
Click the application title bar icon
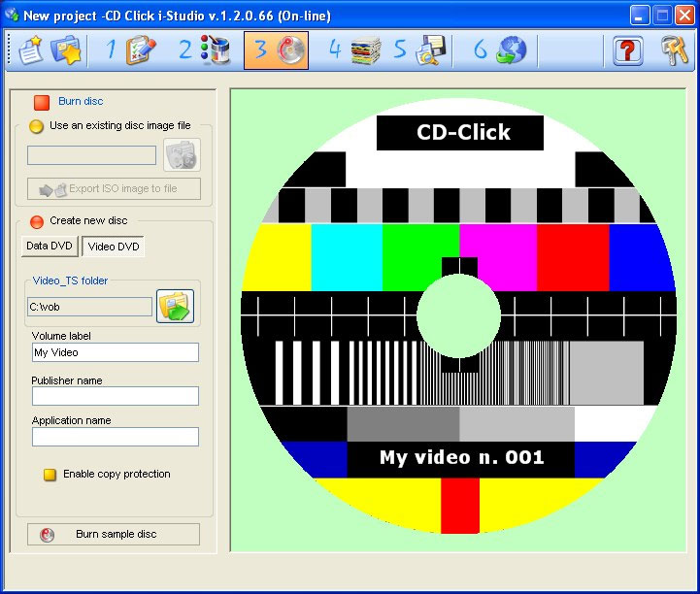tap(12, 16)
